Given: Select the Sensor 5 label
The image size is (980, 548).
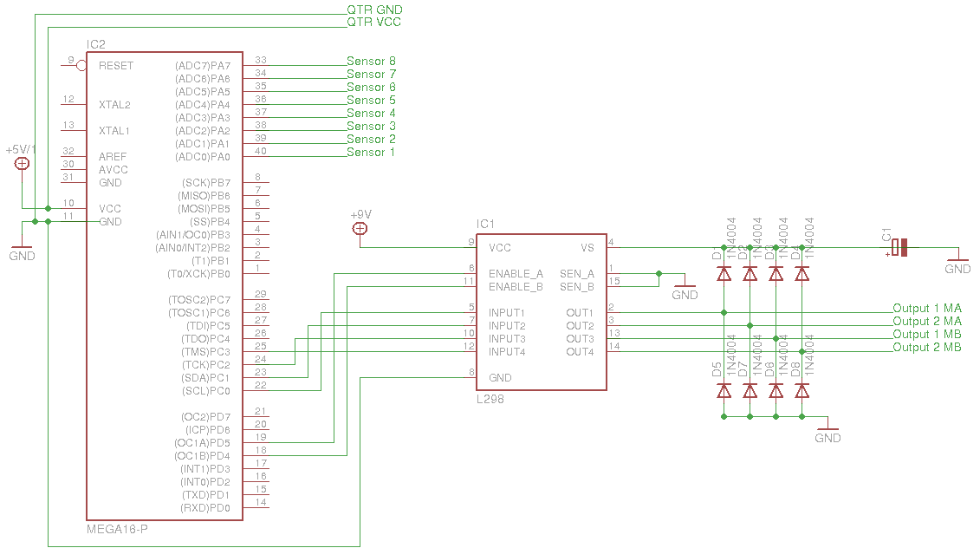Looking at the screenshot, I should pos(371,100).
